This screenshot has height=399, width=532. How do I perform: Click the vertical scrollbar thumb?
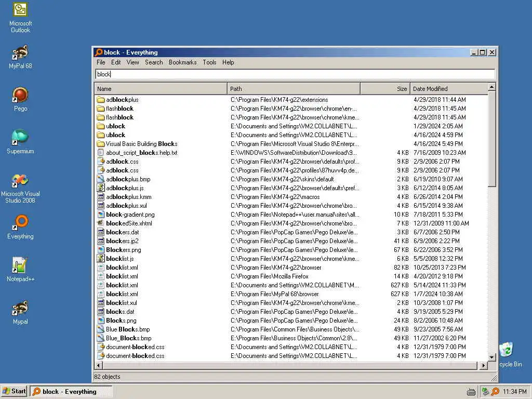(491, 139)
